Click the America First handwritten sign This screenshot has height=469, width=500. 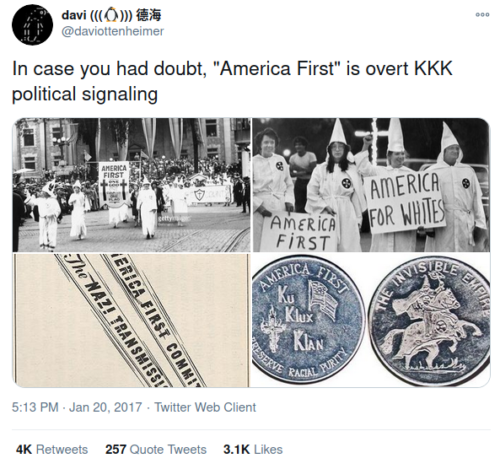point(301,233)
